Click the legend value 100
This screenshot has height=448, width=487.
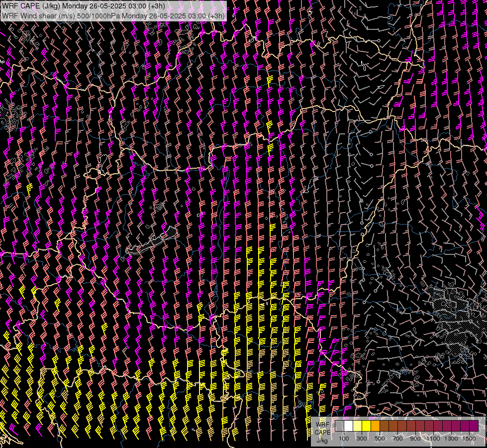[x=344, y=439]
